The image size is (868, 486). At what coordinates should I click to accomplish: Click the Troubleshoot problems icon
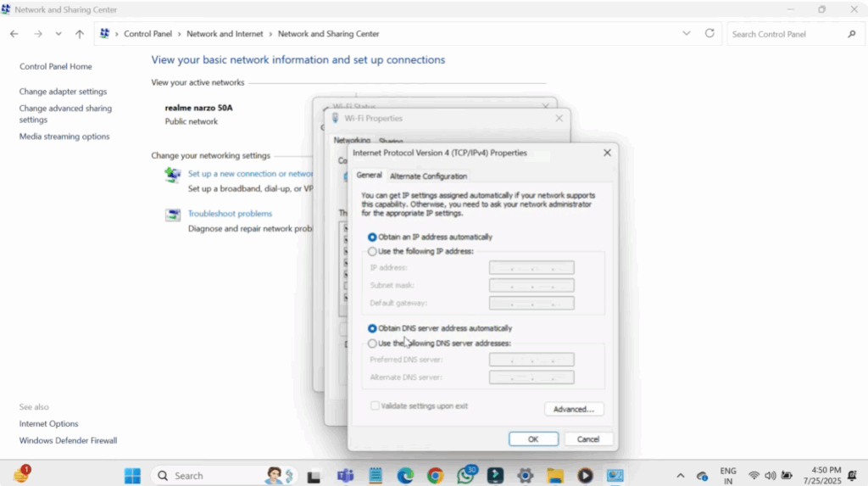pos(173,215)
